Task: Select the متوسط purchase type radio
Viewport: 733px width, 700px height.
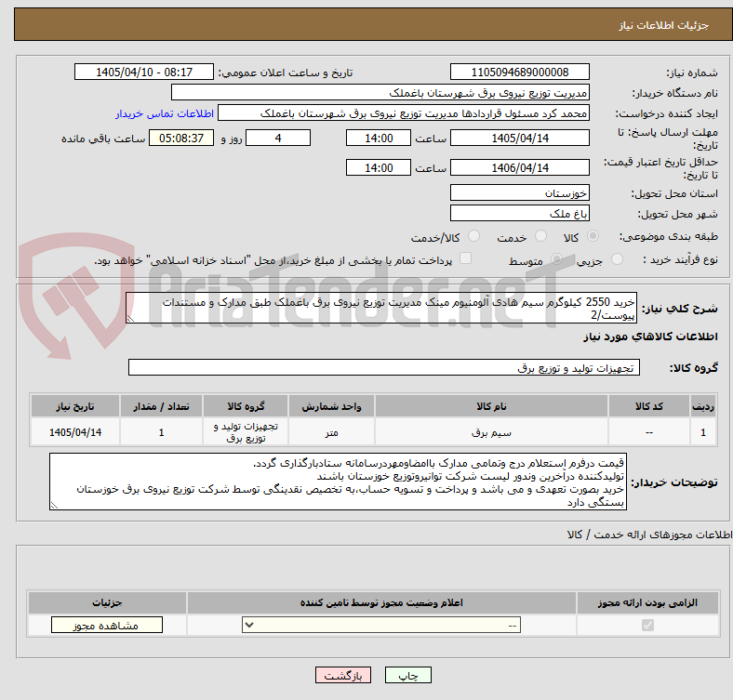Action: click(x=556, y=259)
